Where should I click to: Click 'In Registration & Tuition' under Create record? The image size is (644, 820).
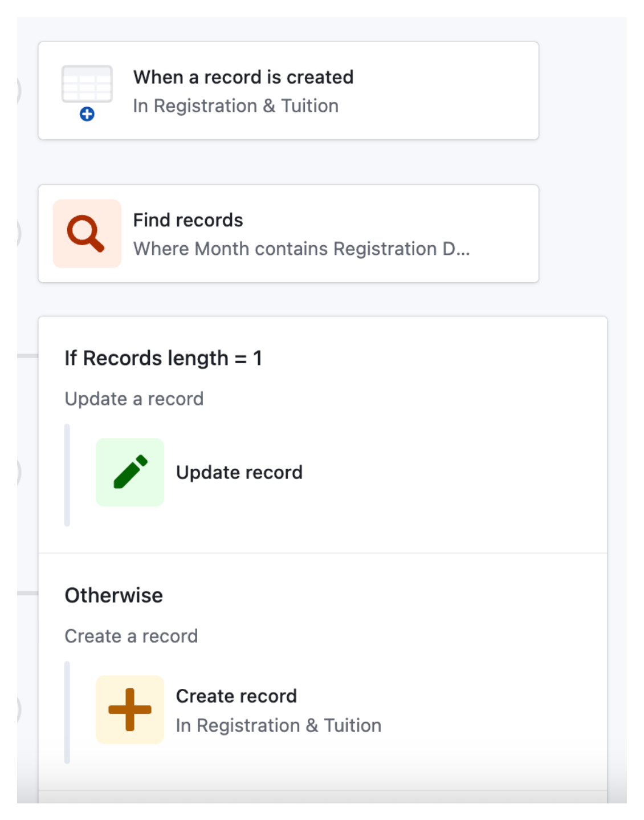279,725
